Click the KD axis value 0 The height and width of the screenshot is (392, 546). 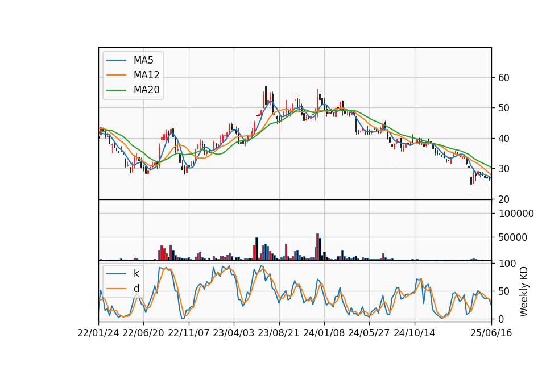click(x=502, y=319)
